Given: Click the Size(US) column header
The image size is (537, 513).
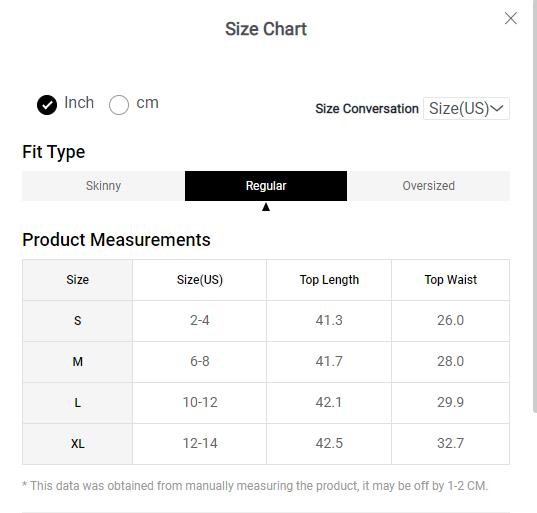Looking at the screenshot, I should [200, 280].
